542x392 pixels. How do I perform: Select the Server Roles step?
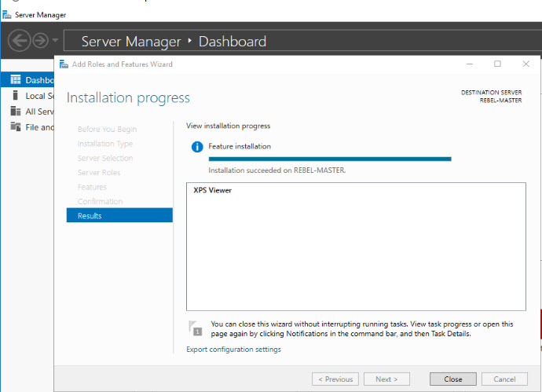[x=99, y=173]
